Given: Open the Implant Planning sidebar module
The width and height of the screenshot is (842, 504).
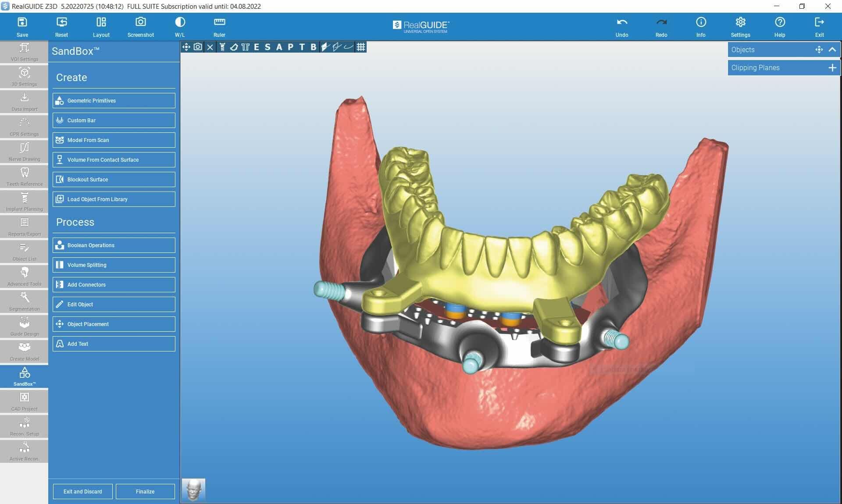Looking at the screenshot, I should pyautogui.click(x=24, y=202).
